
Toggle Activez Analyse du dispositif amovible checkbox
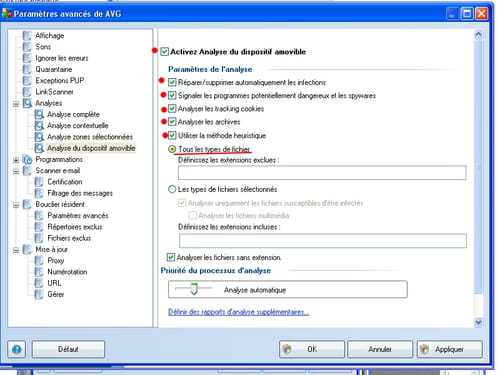click(164, 52)
